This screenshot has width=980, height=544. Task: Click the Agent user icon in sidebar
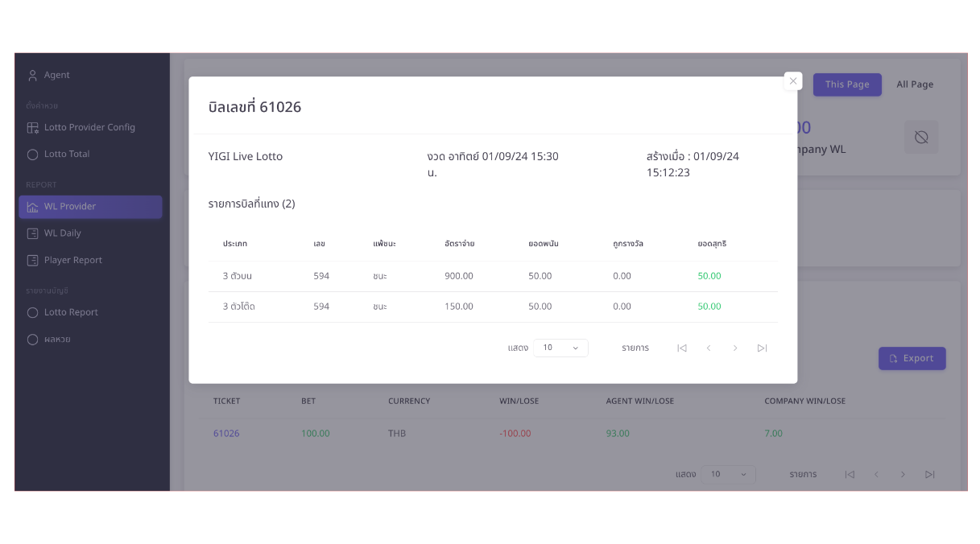pos(33,76)
